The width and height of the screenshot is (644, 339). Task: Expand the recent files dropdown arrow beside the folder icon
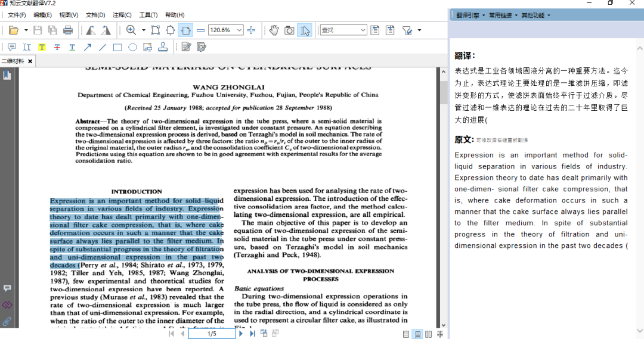click(26, 30)
